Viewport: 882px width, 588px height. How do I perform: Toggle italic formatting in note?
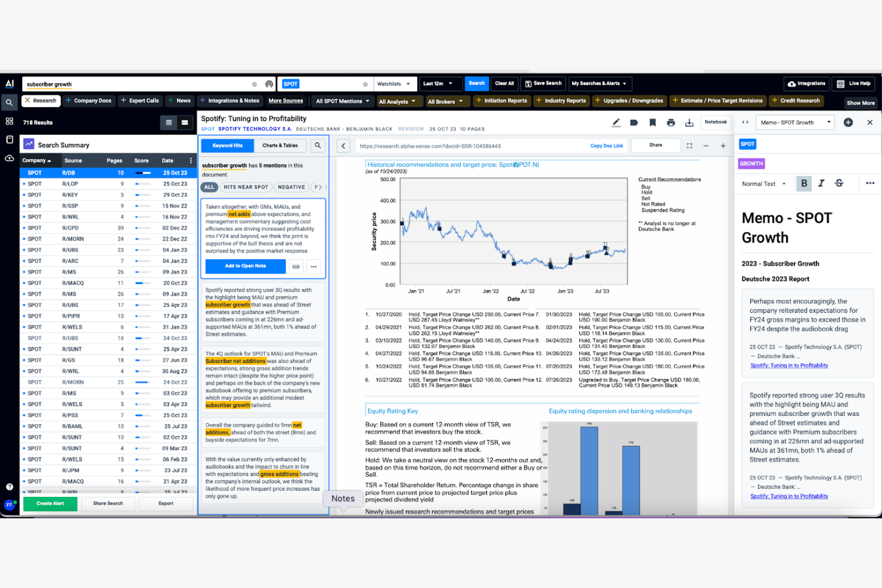[x=821, y=183]
